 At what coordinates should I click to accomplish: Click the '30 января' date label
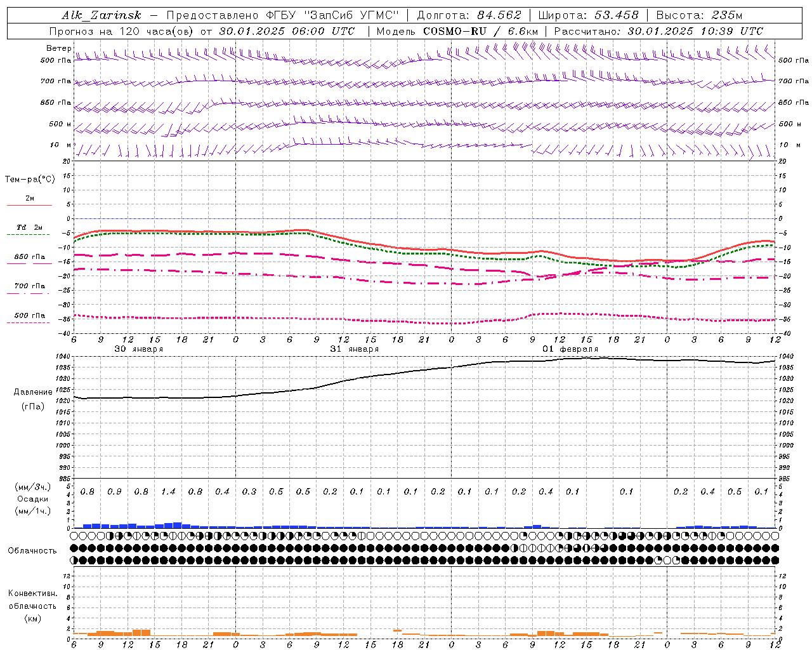click(138, 349)
